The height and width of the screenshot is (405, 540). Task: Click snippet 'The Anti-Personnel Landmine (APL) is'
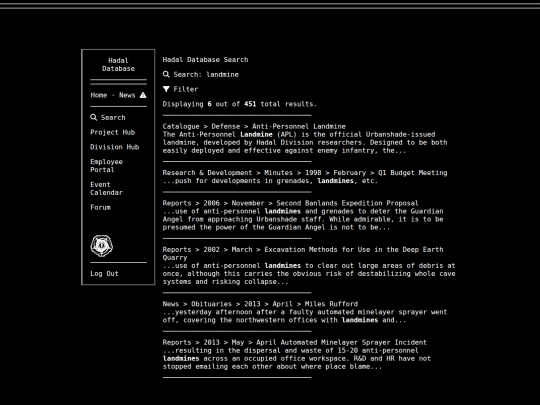pyautogui.click(x=305, y=143)
